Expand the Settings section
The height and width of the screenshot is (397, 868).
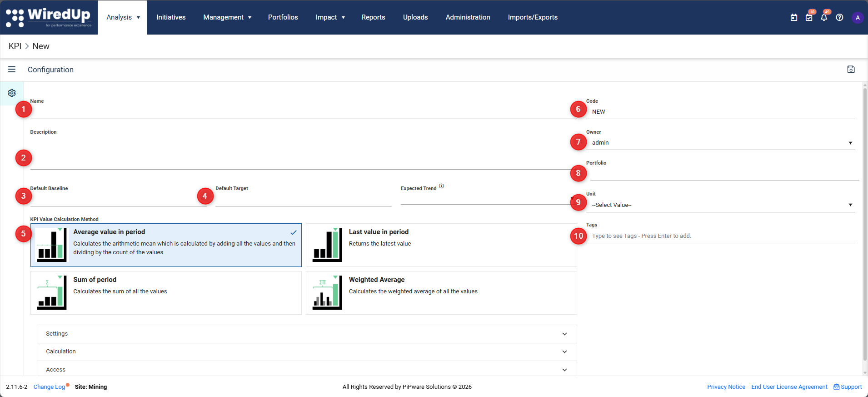307,334
